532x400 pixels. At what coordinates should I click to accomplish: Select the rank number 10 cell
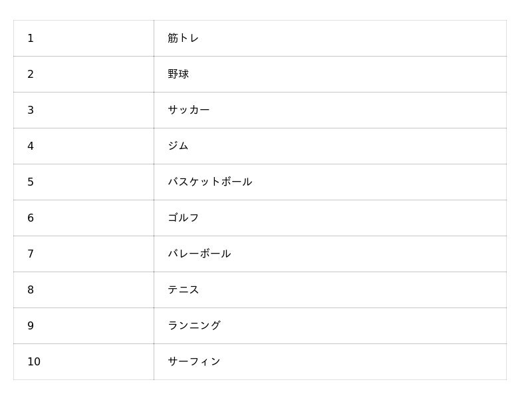(34, 362)
